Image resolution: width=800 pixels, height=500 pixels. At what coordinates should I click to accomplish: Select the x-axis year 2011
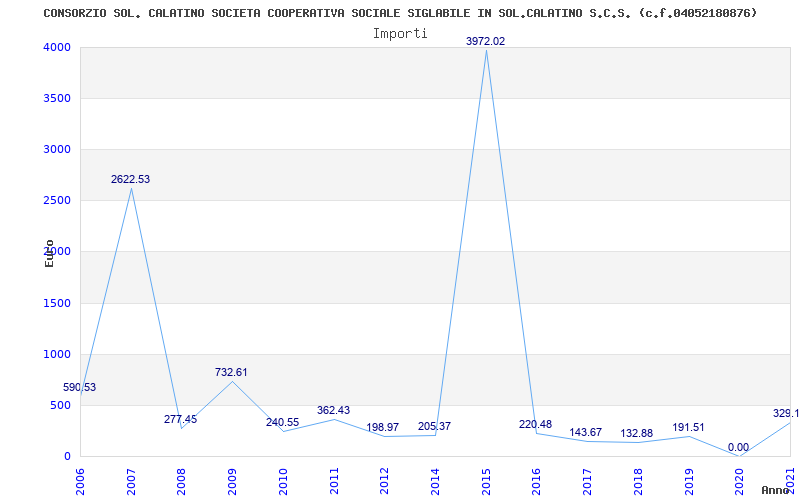(334, 480)
